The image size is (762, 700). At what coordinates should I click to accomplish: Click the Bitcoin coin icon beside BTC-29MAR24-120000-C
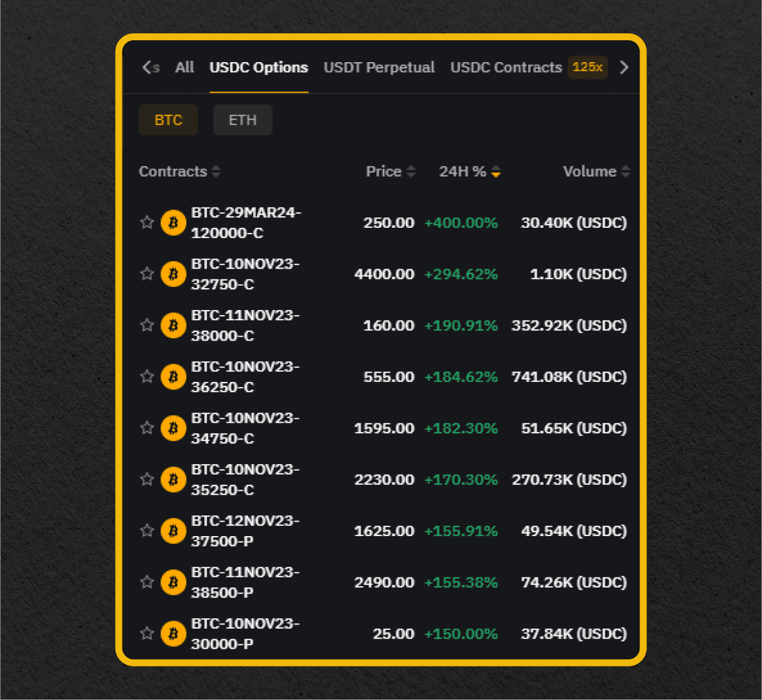[x=173, y=223]
